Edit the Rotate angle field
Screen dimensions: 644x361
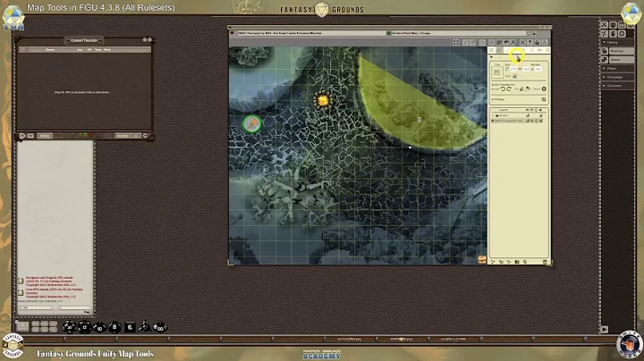coord(538,70)
